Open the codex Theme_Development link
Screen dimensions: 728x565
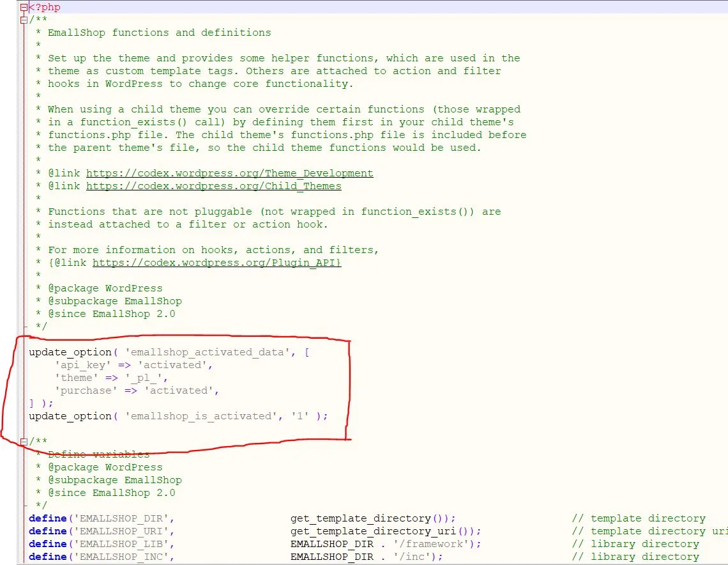coord(229,173)
